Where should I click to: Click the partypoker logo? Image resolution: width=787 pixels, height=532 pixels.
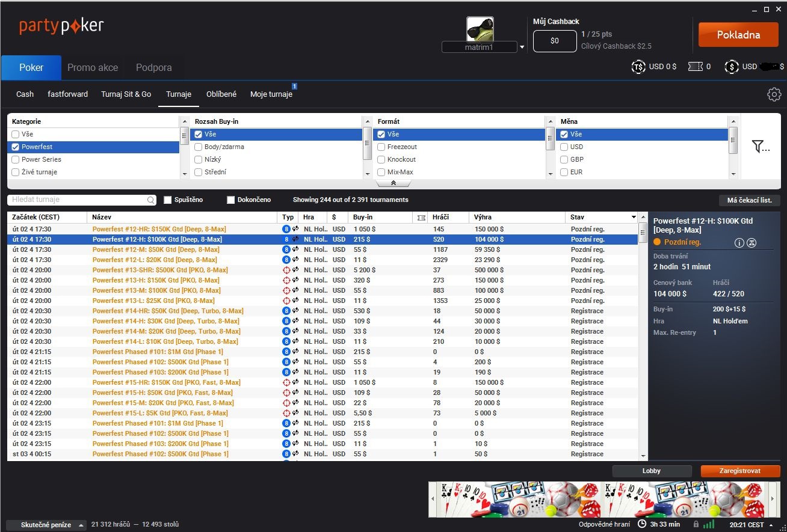tap(61, 26)
